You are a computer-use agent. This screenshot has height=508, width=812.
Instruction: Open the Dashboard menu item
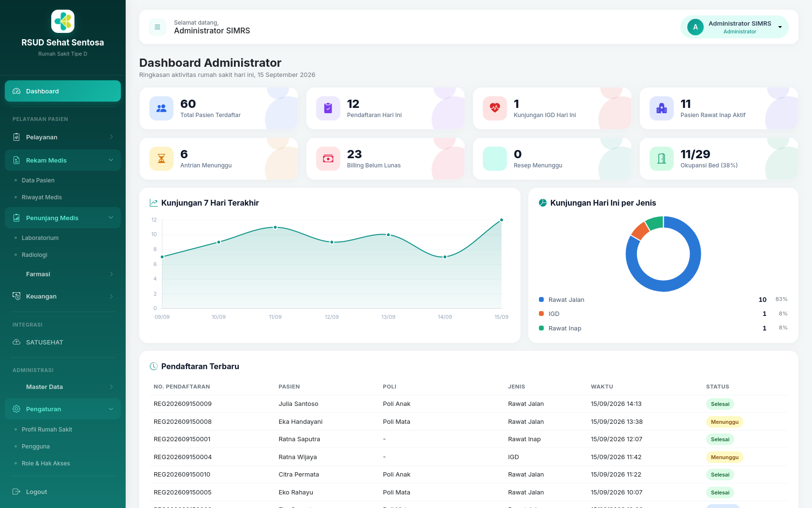click(x=63, y=91)
